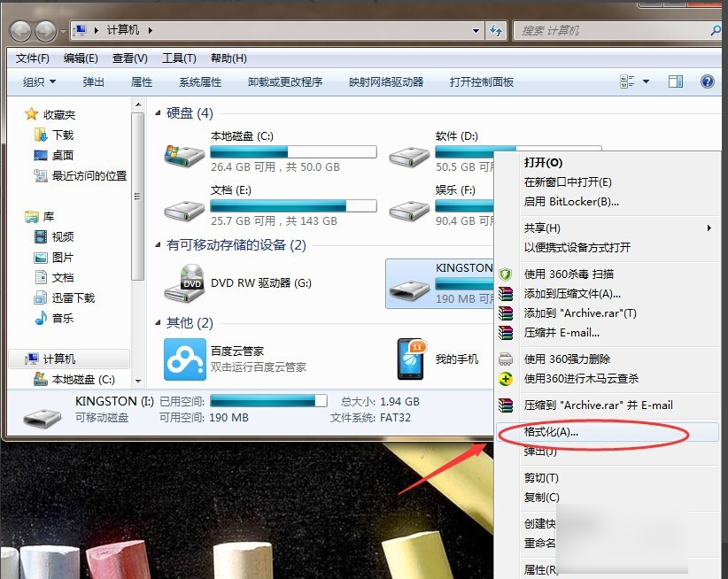Click the 搜索 计算机 search field
The image size is (728, 579).
[x=611, y=31]
